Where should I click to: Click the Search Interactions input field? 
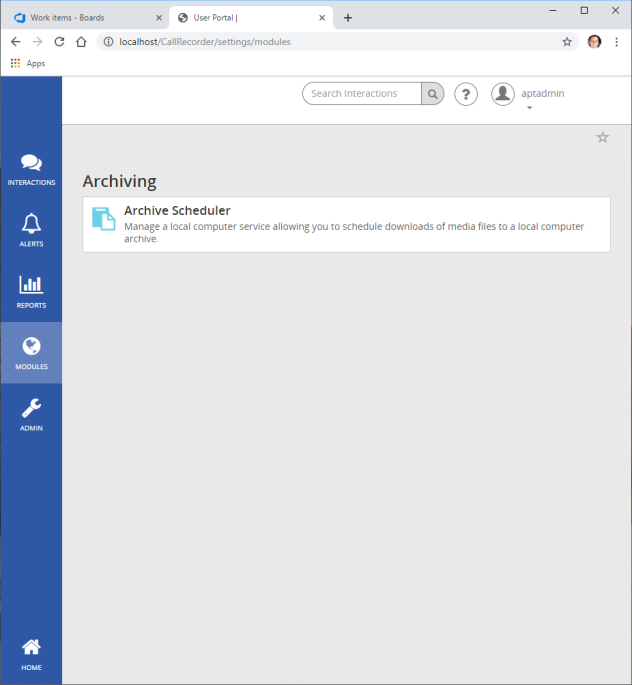[362, 94]
